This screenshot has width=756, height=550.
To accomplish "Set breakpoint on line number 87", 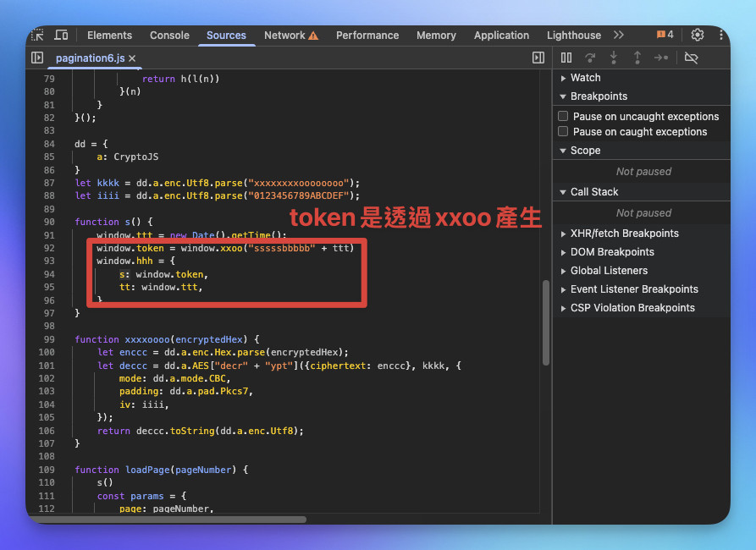I will 49,183.
